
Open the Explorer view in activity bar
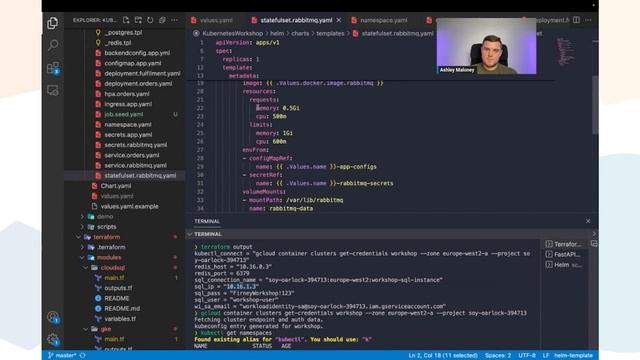coord(53,23)
